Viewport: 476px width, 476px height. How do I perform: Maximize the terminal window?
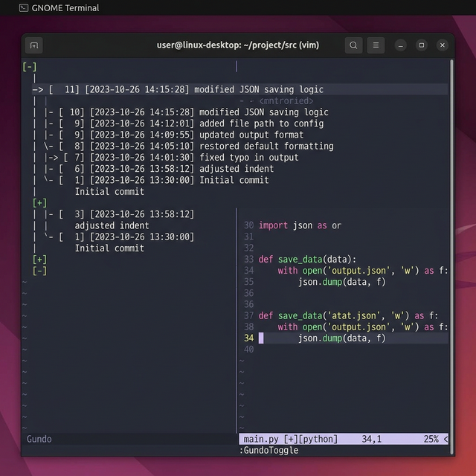[x=422, y=45]
